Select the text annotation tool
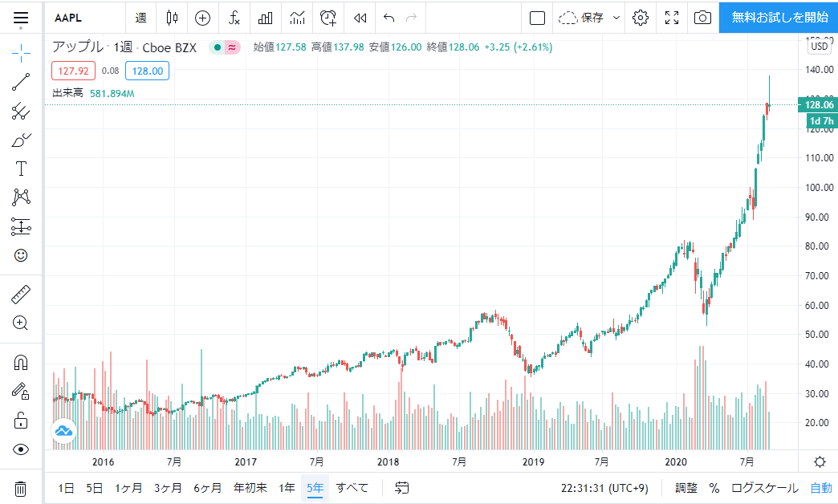 21,169
